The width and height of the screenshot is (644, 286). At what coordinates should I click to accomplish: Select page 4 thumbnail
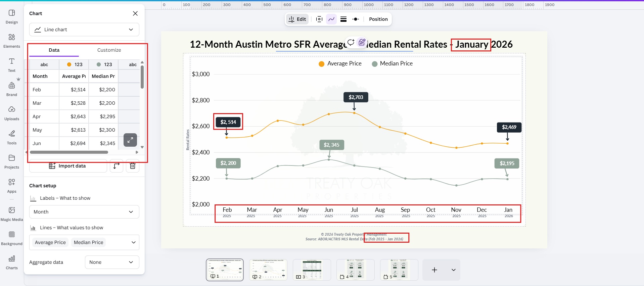coord(356,270)
